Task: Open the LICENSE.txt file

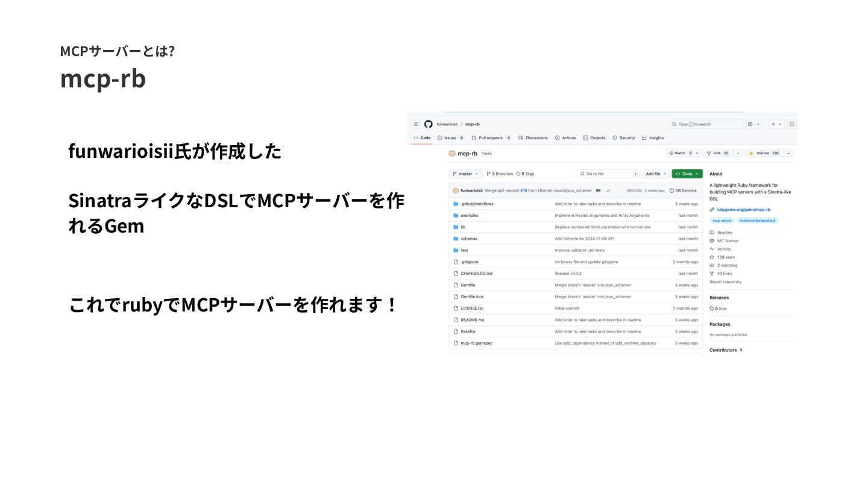Action: pos(472,308)
